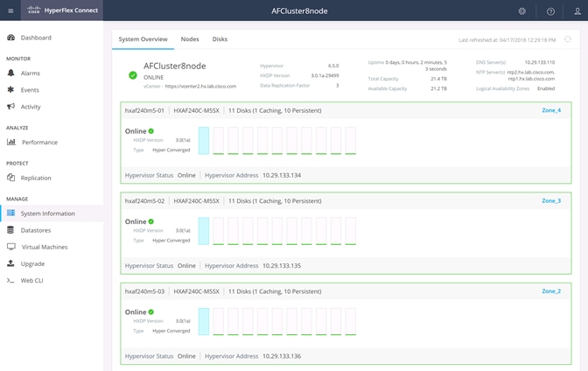Switch to the System Overview tab
Viewport: 588px width, 371px height.
[x=143, y=39]
